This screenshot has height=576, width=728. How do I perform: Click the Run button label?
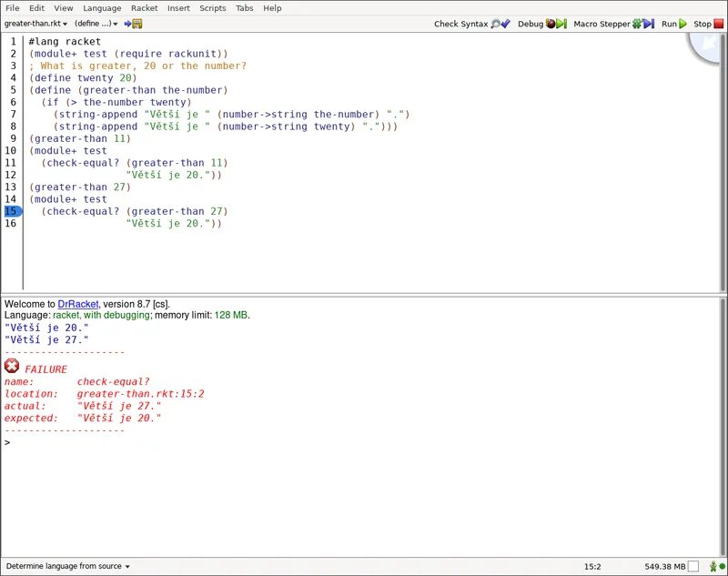point(669,24)
